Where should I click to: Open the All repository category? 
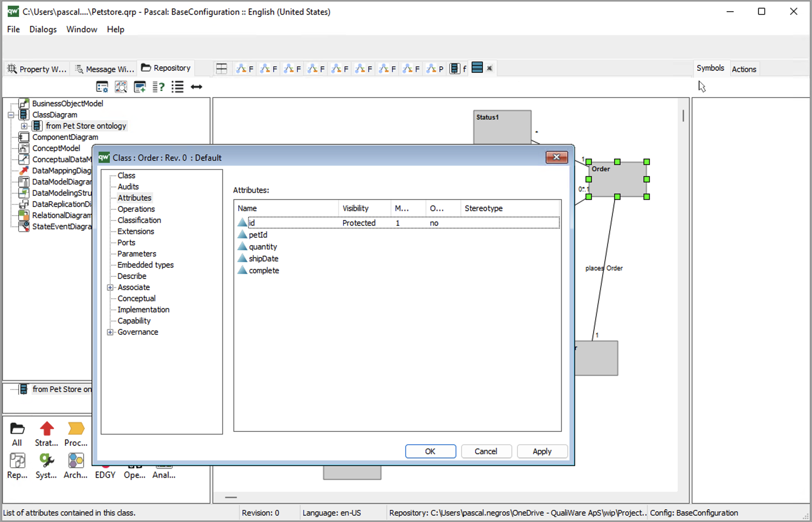pyautogui.click(x=17, y=434)
